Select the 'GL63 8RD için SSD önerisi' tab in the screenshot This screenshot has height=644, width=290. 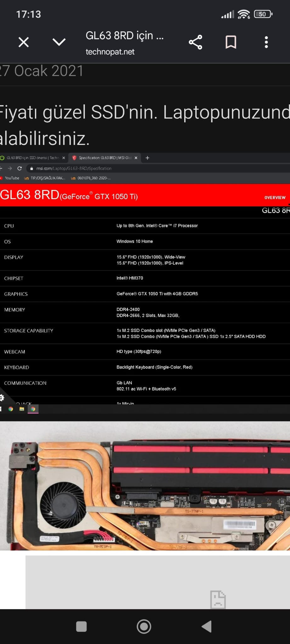(33, 158)
